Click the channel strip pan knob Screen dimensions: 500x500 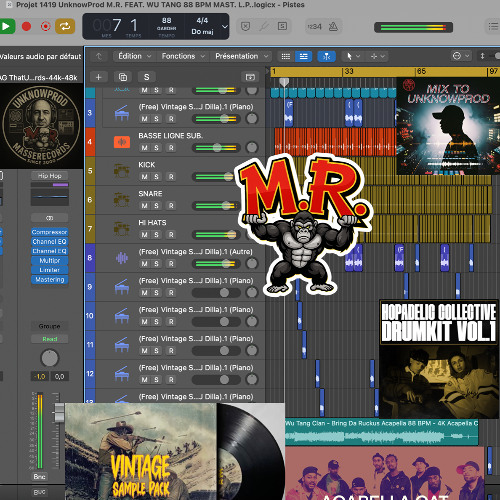point(50,358)
